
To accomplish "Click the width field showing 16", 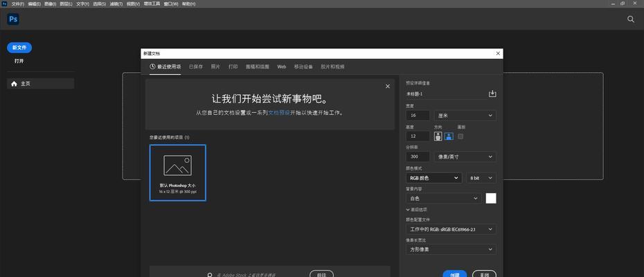I will (x=418, y=116).
